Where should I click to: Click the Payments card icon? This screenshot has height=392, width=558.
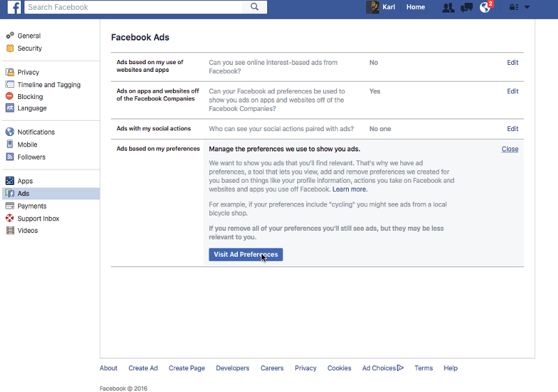(10, 206)
